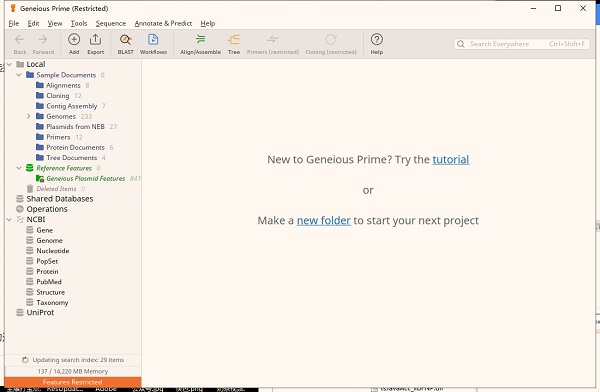Select the Protein Documents folder
Image resolution: width=600 pixels, height=392 pixels.
(75, 147)
